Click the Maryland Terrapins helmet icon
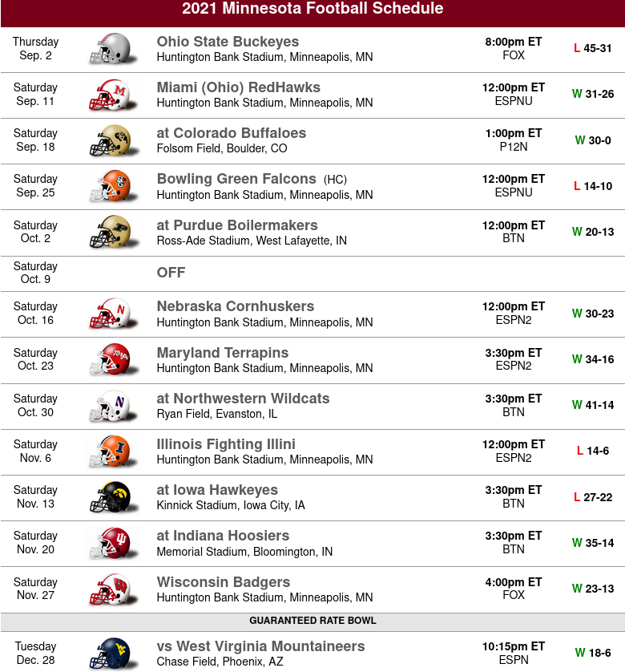Viewport: 625px width, 672px height. [114, 360]
